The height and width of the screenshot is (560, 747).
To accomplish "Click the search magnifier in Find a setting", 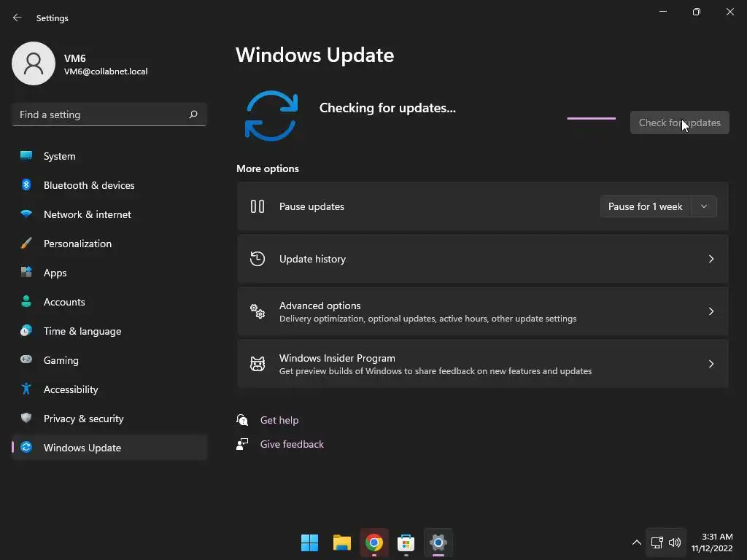I will (x=193, y=114).
